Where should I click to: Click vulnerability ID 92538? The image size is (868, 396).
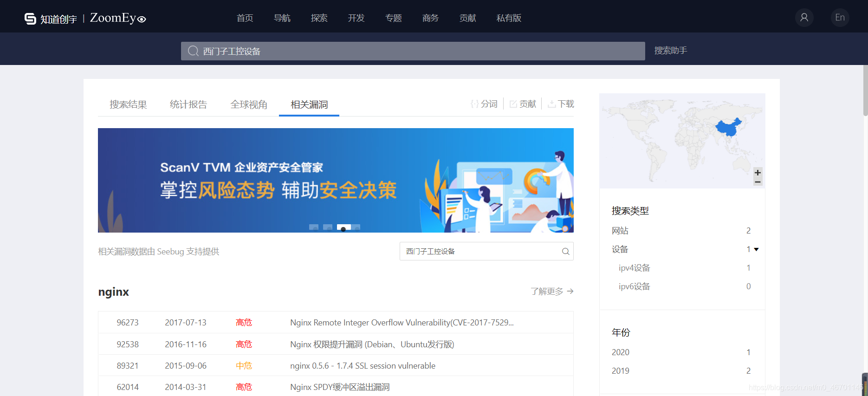[x=128, y=344]
